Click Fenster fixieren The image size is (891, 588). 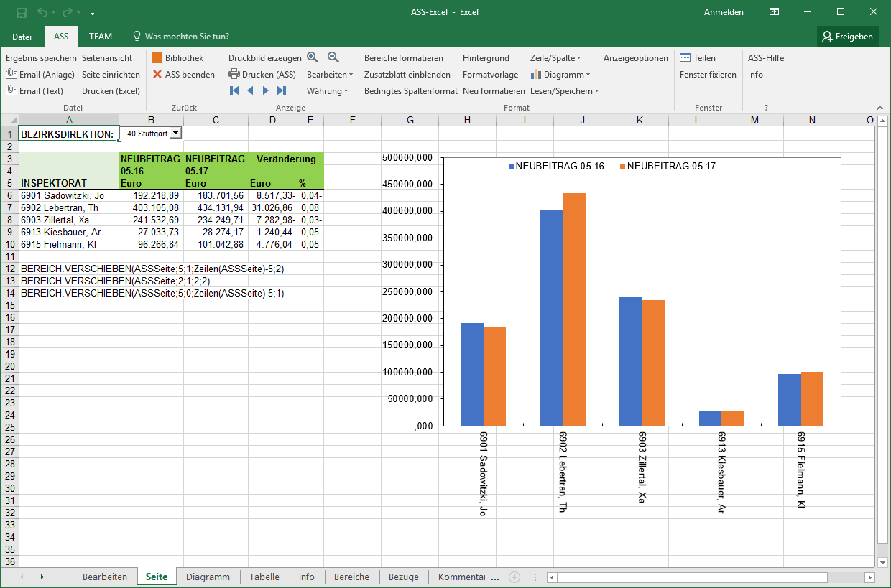coord(708,75)
